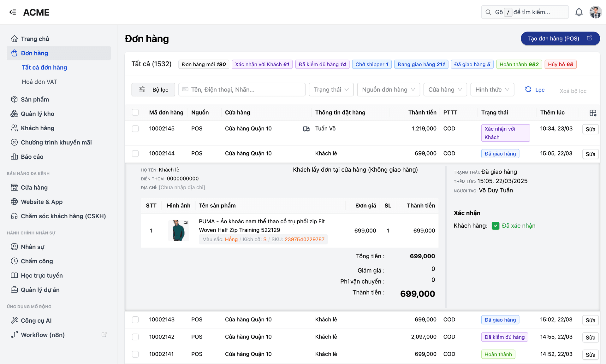Viewport: 606px width, 364px height.
Task: Open column settings icon above the Sửa column
Action: pos(592,113)
